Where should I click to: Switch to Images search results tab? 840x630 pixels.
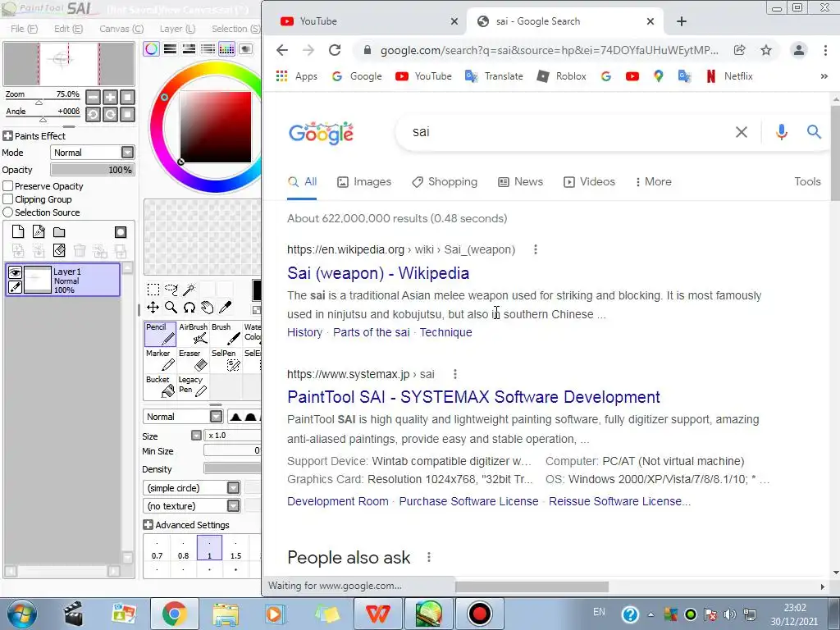(x=364, y=181)
